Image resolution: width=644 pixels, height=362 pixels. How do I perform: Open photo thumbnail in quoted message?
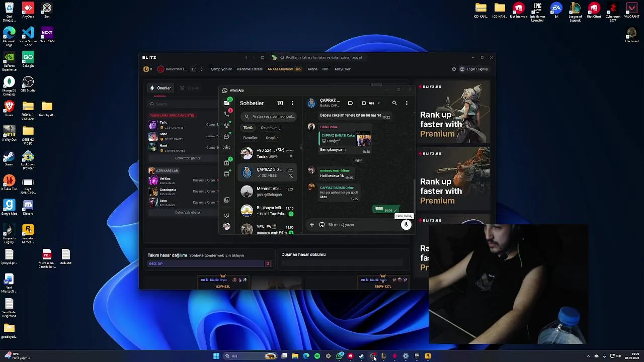pos(364,139)
